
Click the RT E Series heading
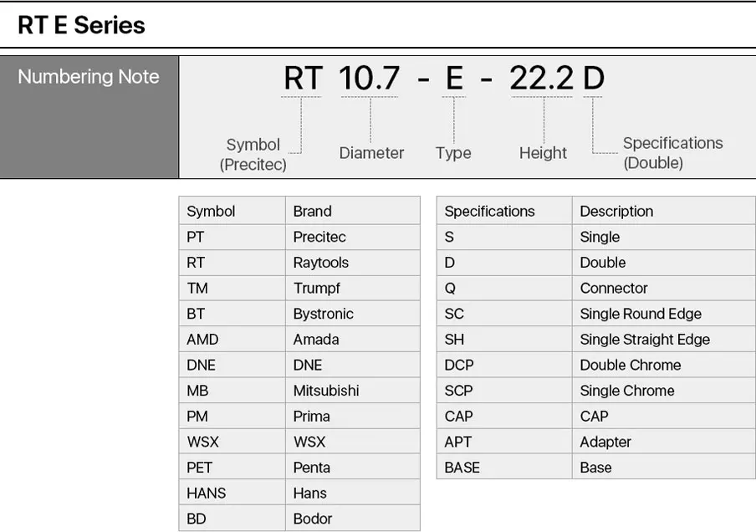point(81,25)
